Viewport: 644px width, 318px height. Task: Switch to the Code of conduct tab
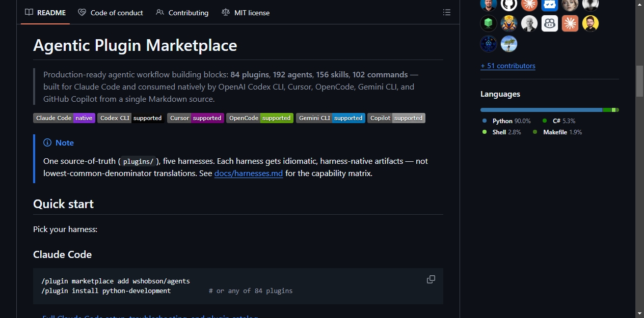111,12
